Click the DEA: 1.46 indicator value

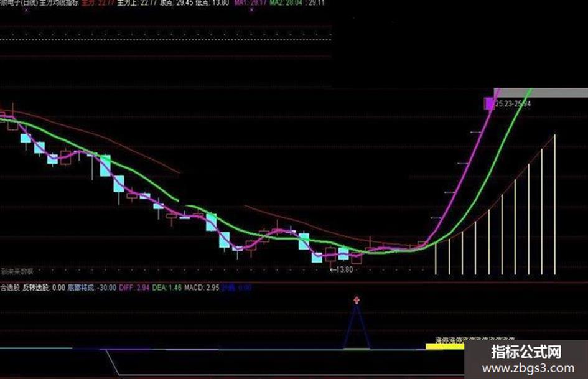(x=167, y=288)
